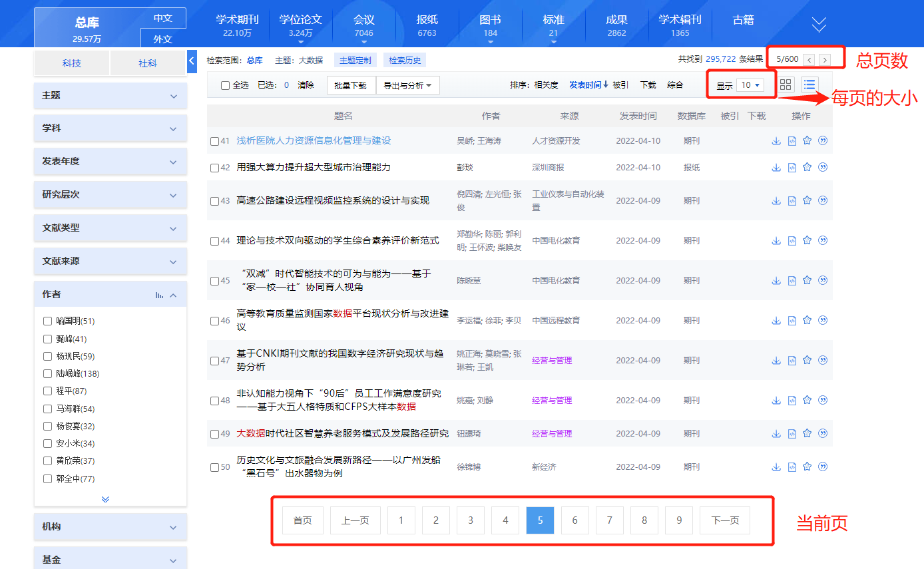Expand the 研究层次 filter panel
This screenshot has height=569, width=924.
(x=111, y=195)
